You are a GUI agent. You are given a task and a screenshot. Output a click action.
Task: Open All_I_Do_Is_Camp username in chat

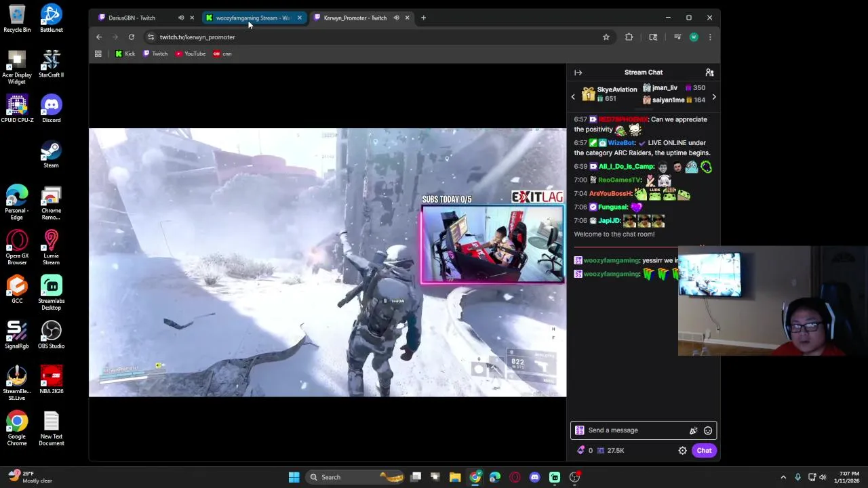pyautogui.click(x=626, y=167)
